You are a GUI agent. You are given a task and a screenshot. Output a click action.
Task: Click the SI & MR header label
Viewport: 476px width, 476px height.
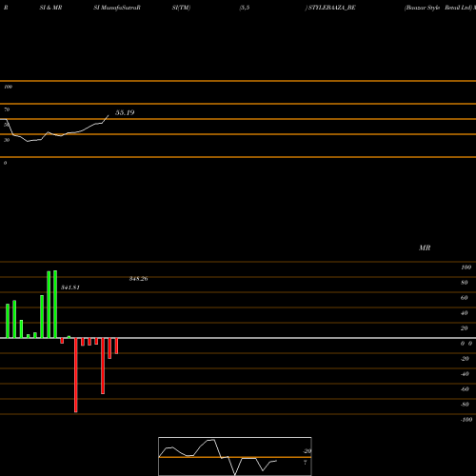click(50, 8)
